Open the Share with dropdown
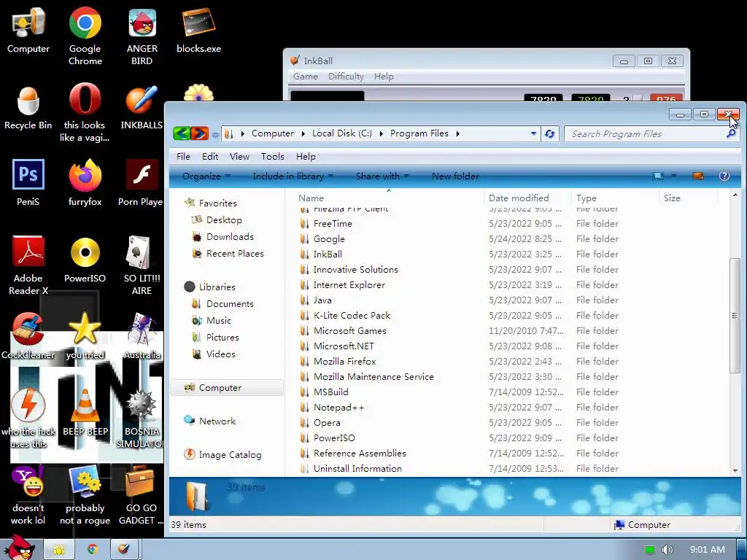 click(x=382, y=176)
